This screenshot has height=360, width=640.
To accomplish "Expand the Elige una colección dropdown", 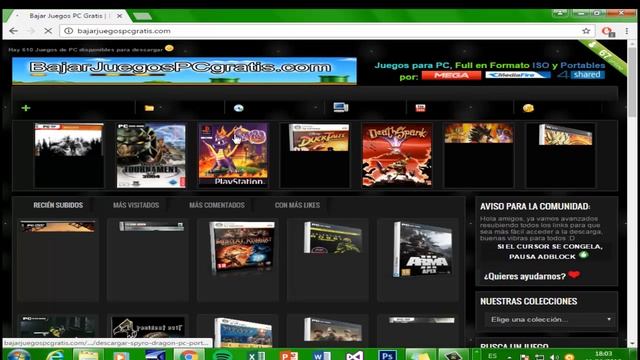I will (550, 319).
